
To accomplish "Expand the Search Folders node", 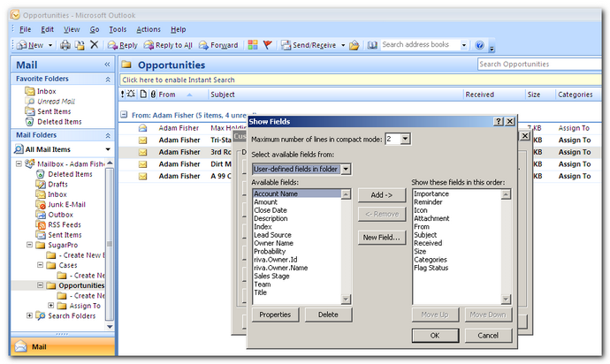I will tap(29, 315).
